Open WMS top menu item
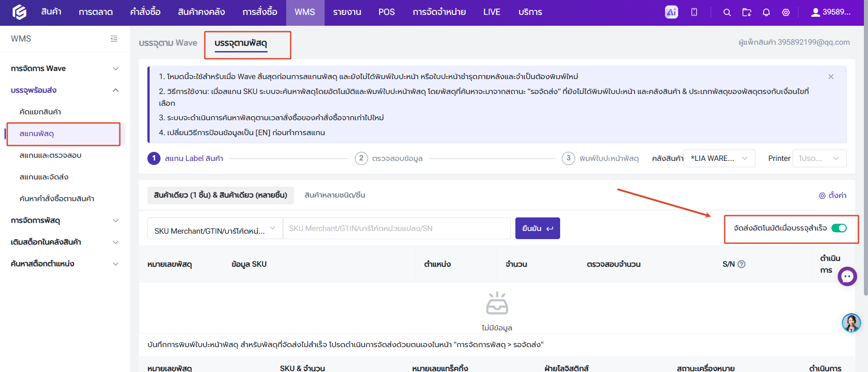 pos(305,12)
